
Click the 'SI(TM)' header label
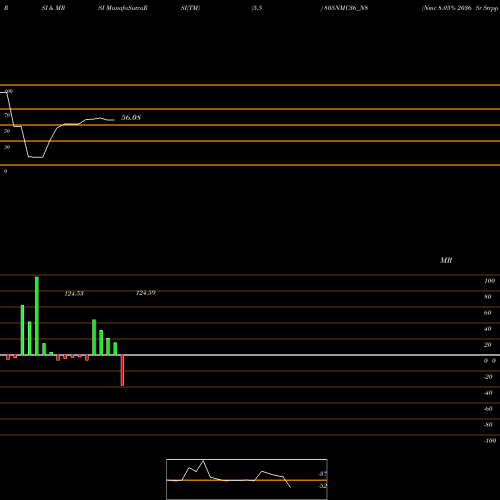click(x=190, y=8)
